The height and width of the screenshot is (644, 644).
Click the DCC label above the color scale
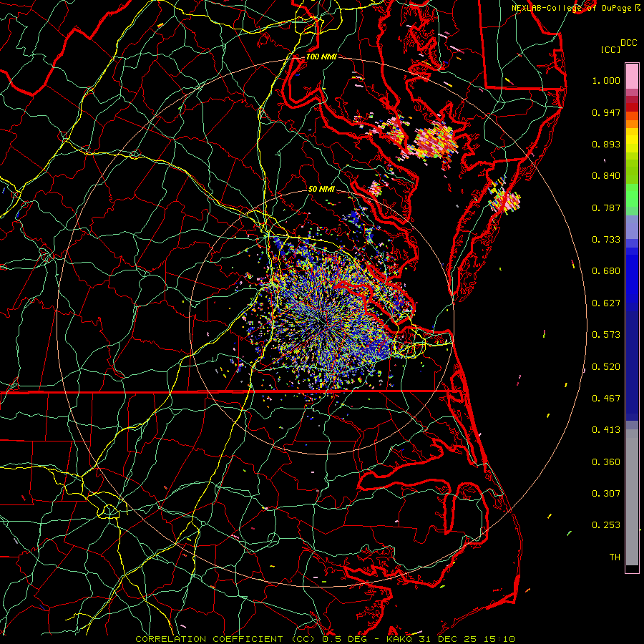pos(628,43)
